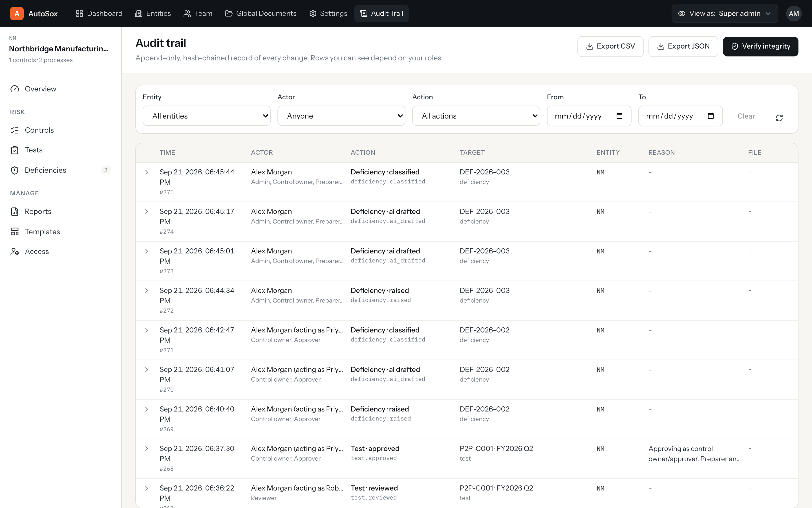Viewport: 812px width, 508px height.
Task: Click the TIME column header
Action: point(167,152)
